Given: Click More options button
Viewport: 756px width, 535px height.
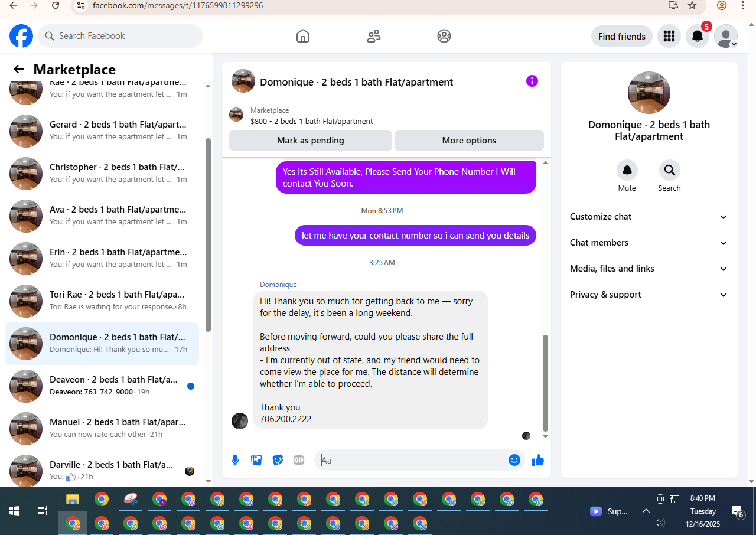Looking at the screenshot, I should 469,141.
